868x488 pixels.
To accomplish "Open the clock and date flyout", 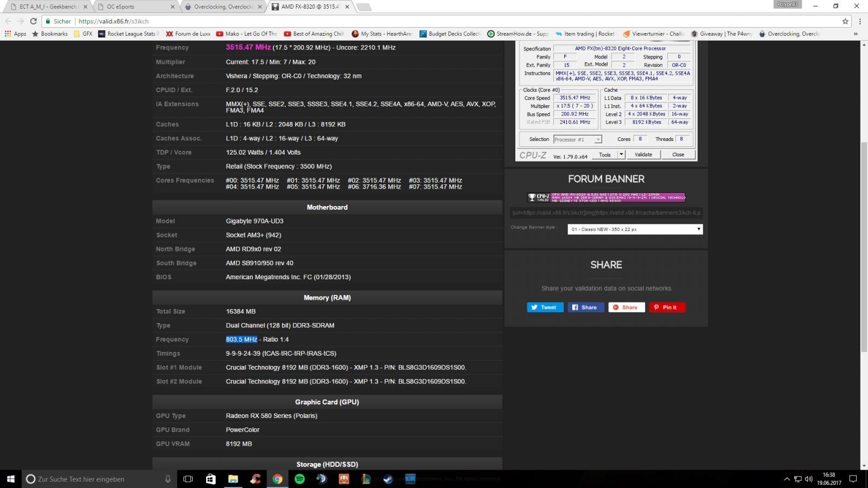I will pos(829,479).
